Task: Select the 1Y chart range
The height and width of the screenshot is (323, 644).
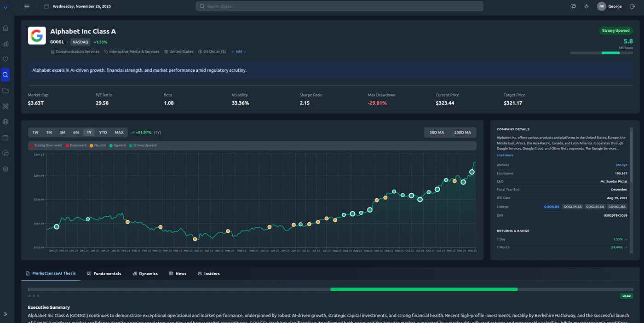Action: click(89, 133)
